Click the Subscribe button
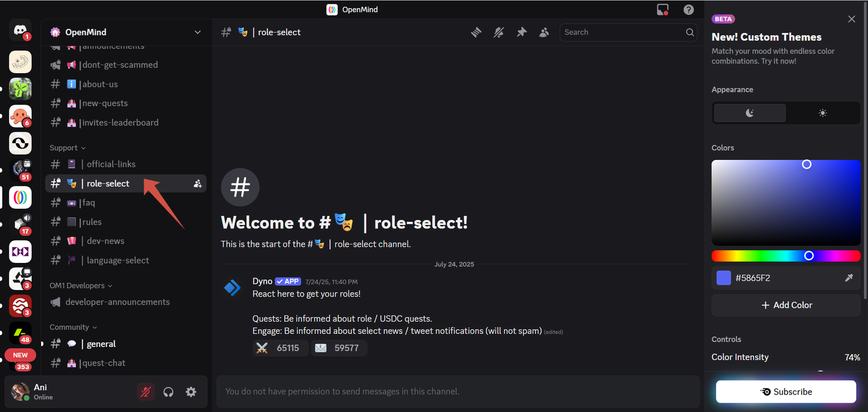The image size is (868, 412). coord(786,392)
